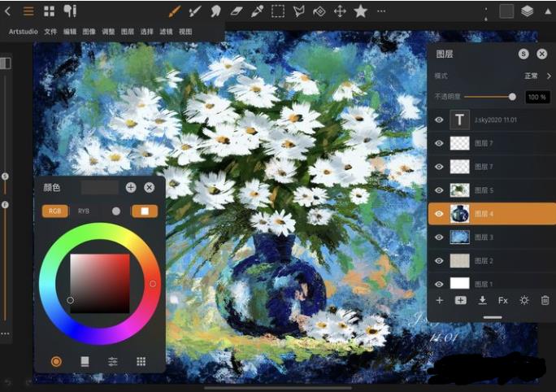Select the orange Paintbrush tool

(174, 11)
